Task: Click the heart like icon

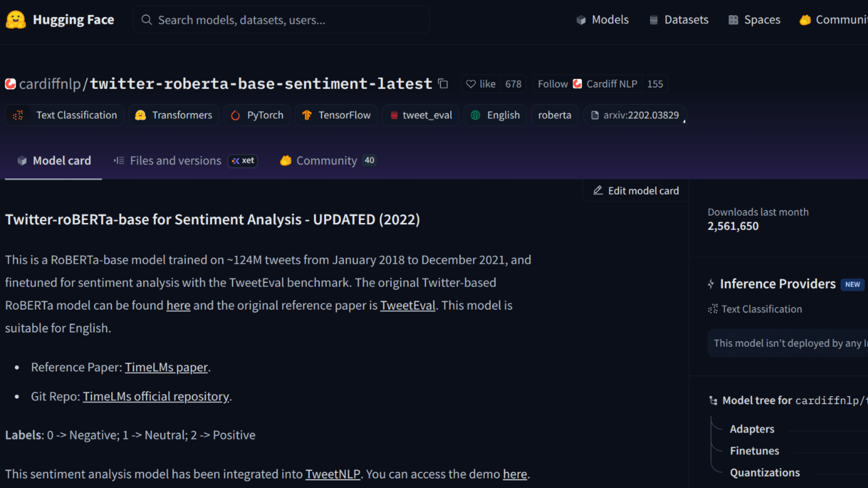Action: (x=471, y=84)
